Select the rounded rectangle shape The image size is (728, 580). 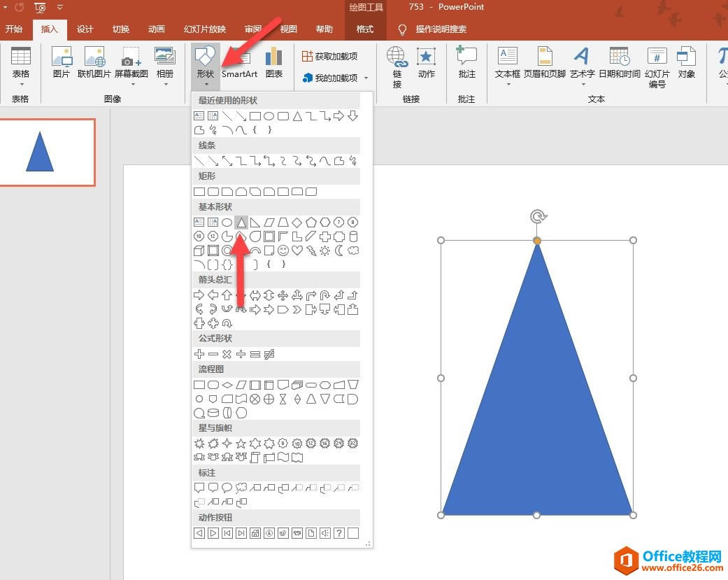(x=213, y=191)
